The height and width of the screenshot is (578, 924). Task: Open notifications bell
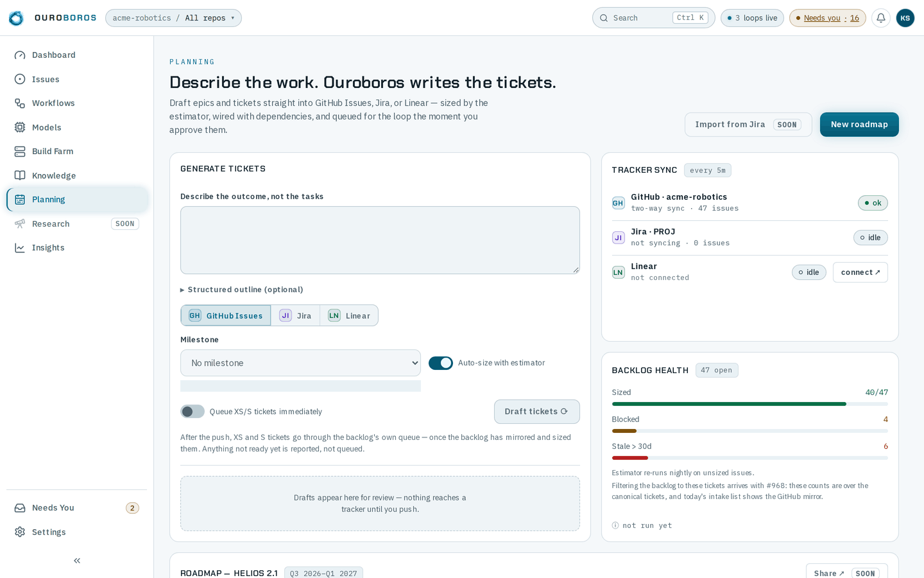(881, 18)
